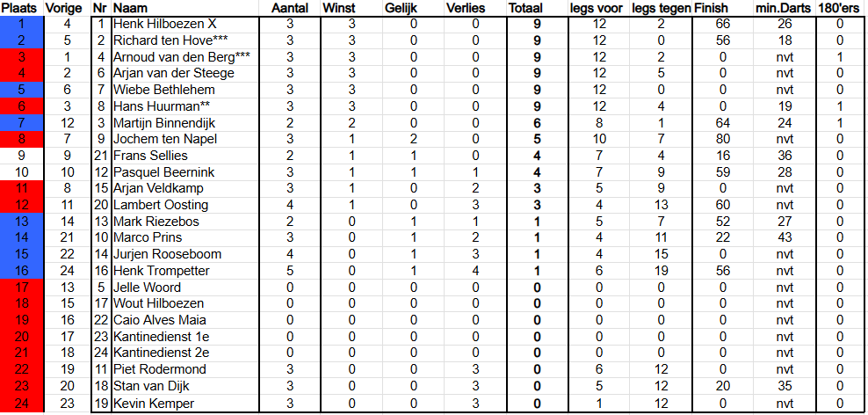This screenshot has height=415, width=868.
Task: Click the legs voor column header
Action: (x=598, y=8)
